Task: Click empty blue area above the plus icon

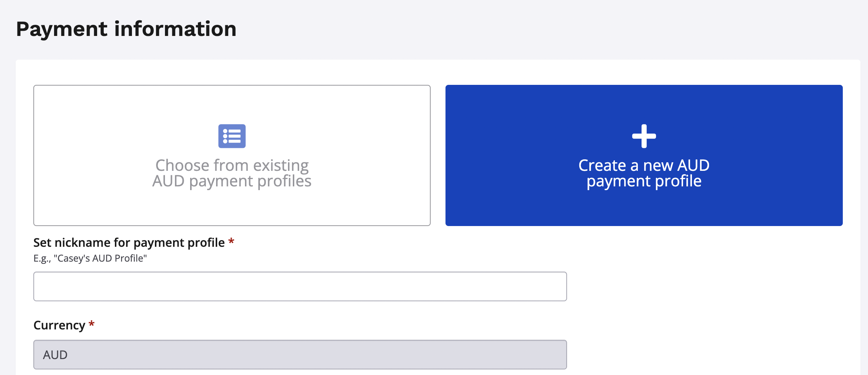Action: [644, 104]
